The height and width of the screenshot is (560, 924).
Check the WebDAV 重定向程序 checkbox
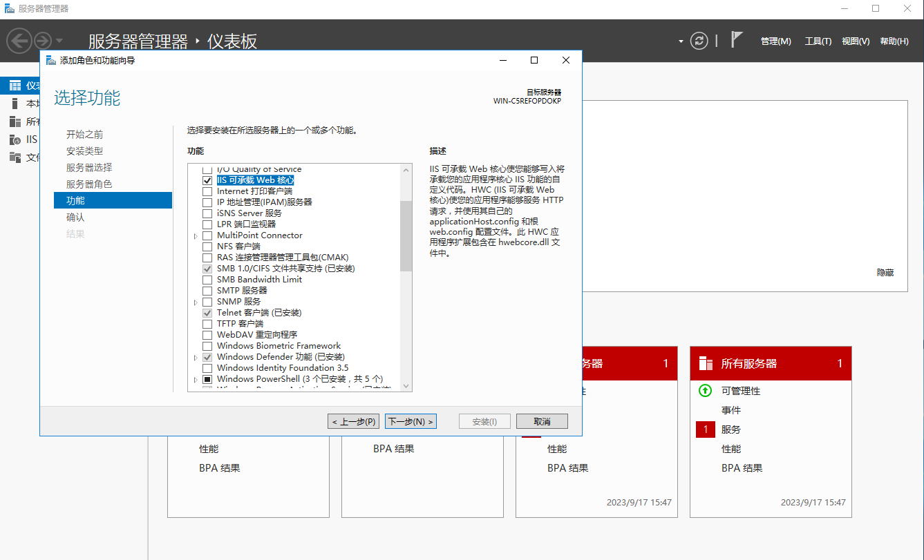pos(207,335)
